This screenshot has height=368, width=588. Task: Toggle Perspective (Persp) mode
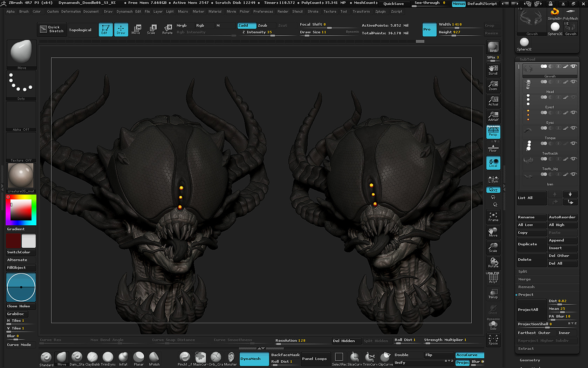(493, 131)
